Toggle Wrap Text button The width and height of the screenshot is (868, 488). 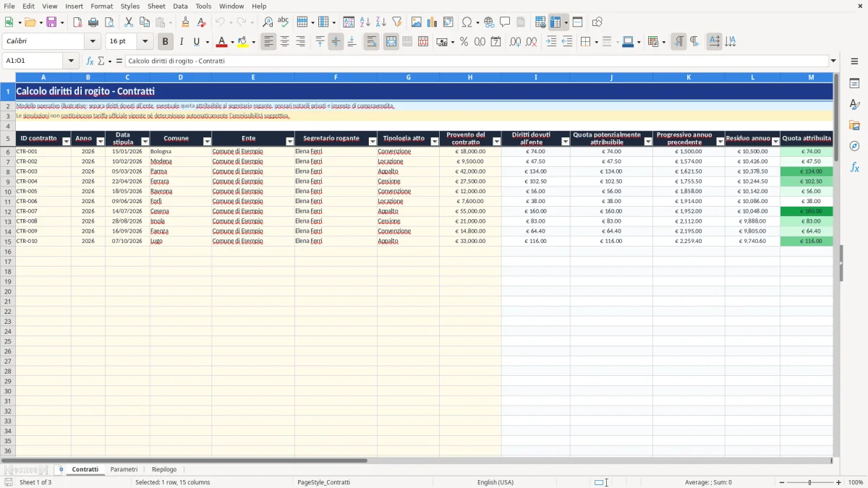372,42
